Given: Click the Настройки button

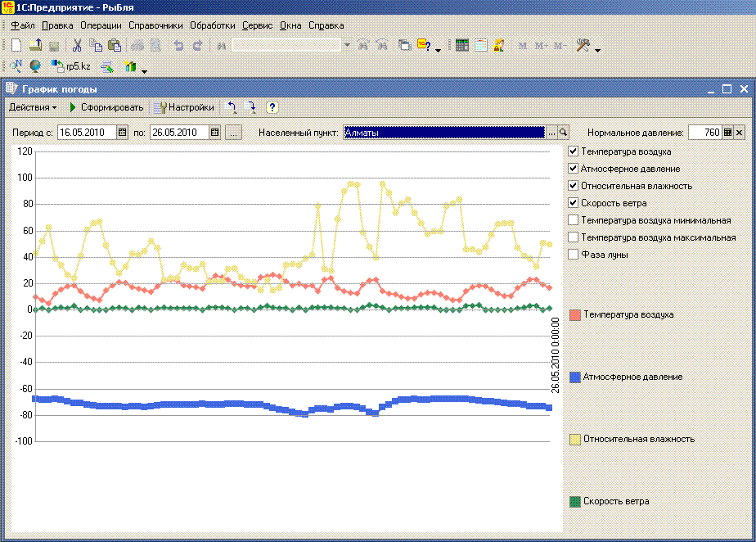Looking at the screenshot, I should tap(184, 107).
